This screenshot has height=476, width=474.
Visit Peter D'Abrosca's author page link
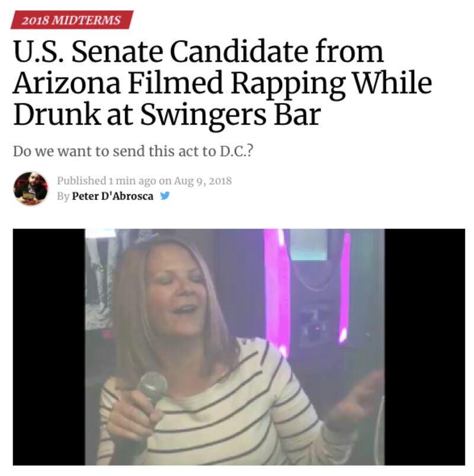[113, 196]
